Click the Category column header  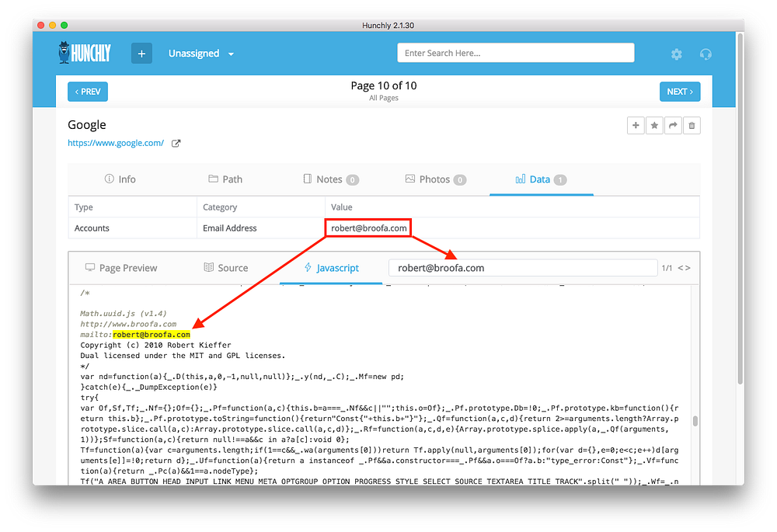point(220,207)
